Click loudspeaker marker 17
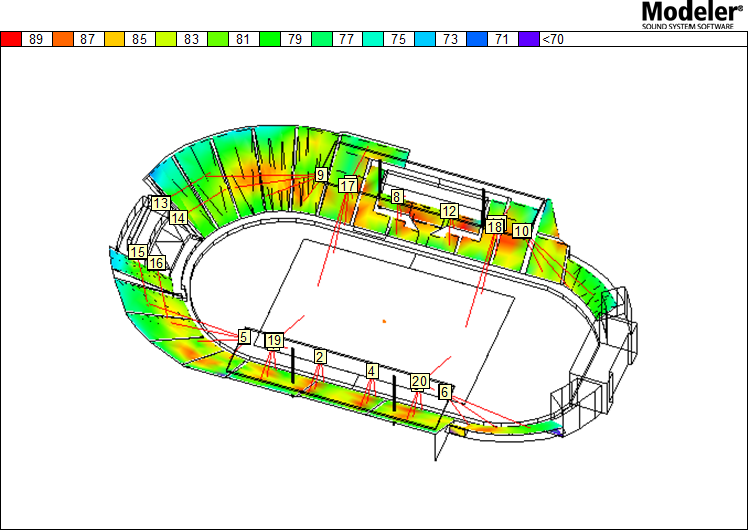This screenshot has width=749, height=531. click(x=347, y=186)
